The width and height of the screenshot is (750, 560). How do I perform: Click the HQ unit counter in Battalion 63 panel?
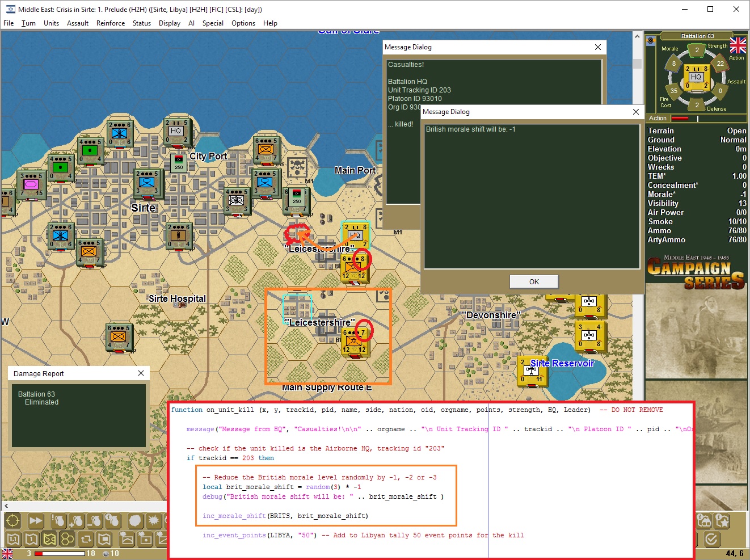pos(696,77)
